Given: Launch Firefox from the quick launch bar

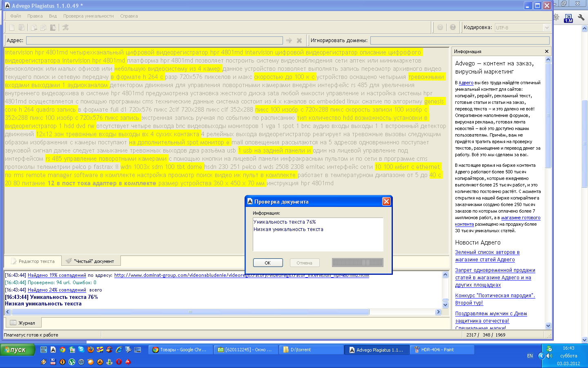Looking at the screenshot, I should tap(91, 350).
